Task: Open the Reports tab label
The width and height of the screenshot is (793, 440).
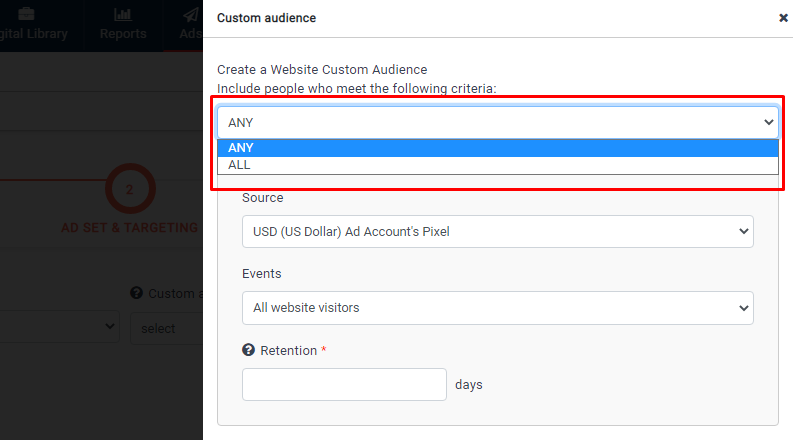Action: click(x=123, y=34)
